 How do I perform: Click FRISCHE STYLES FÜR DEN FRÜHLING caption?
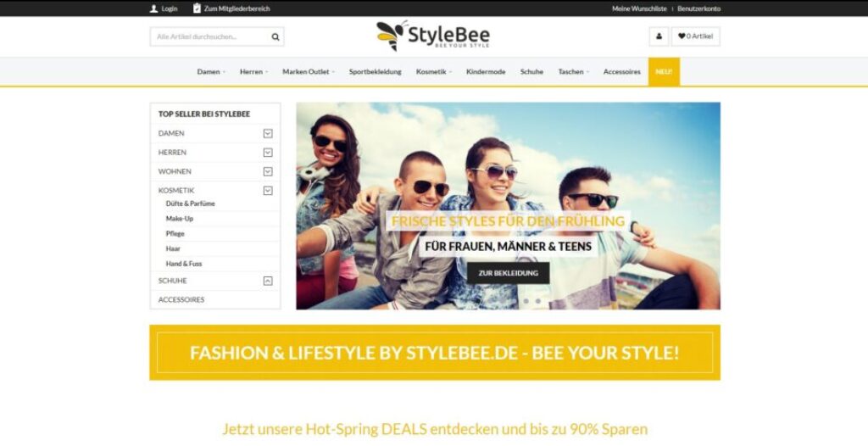[509, 221]
